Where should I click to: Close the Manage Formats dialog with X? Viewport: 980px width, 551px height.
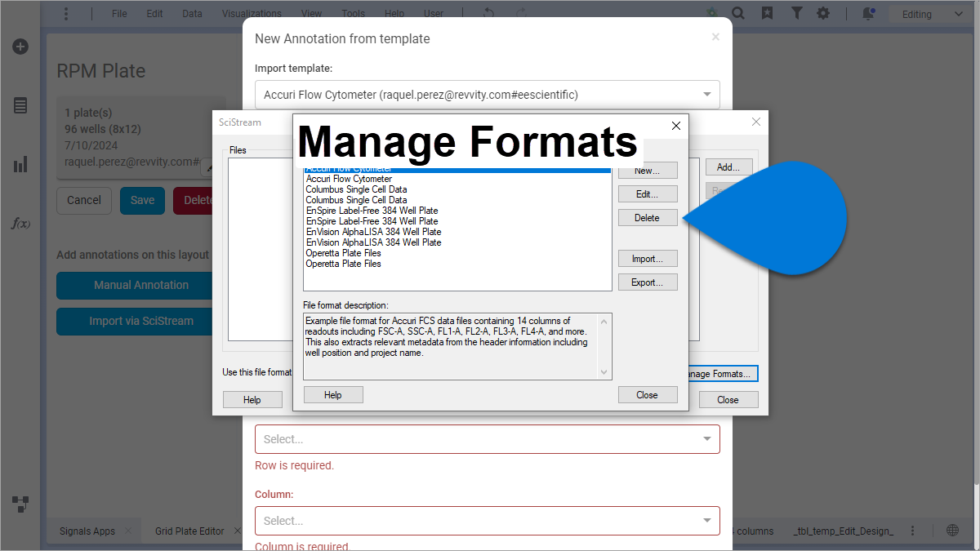[x=675, y=126]
